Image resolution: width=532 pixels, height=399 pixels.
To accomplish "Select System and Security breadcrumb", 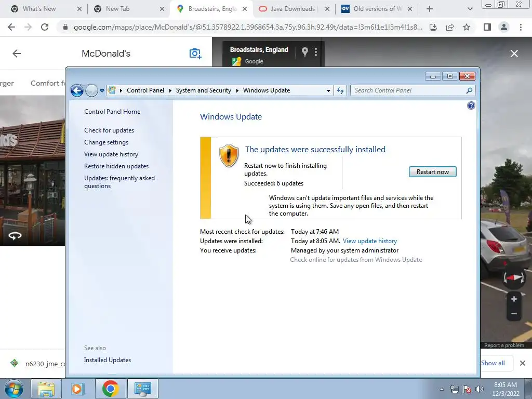I will (203, 90).
